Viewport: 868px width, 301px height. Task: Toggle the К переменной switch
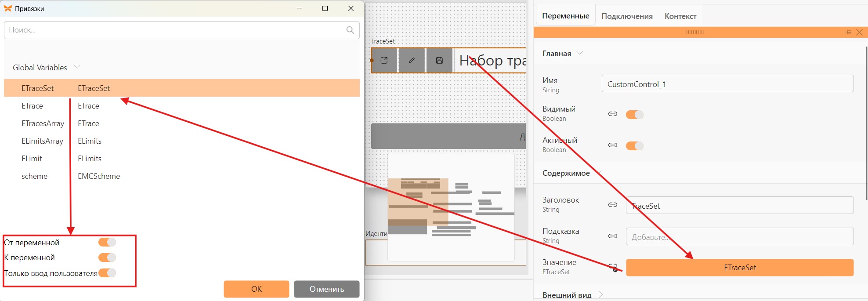coord(107,257)
